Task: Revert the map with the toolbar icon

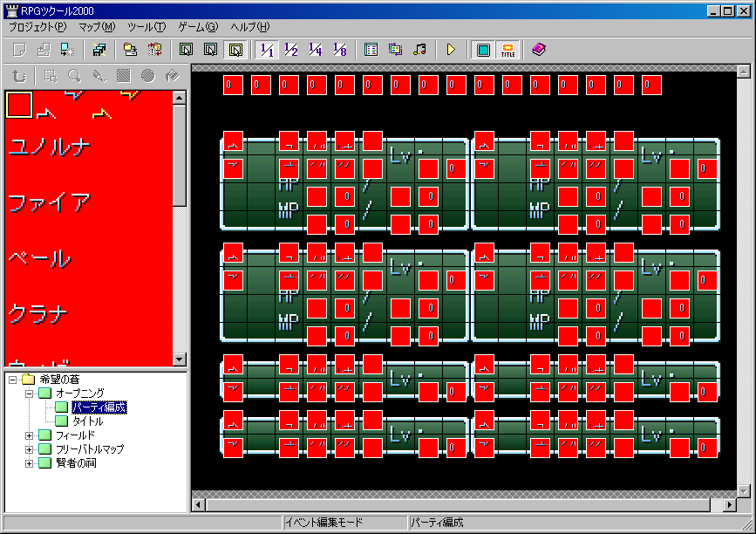Action: tap(154, 50)
